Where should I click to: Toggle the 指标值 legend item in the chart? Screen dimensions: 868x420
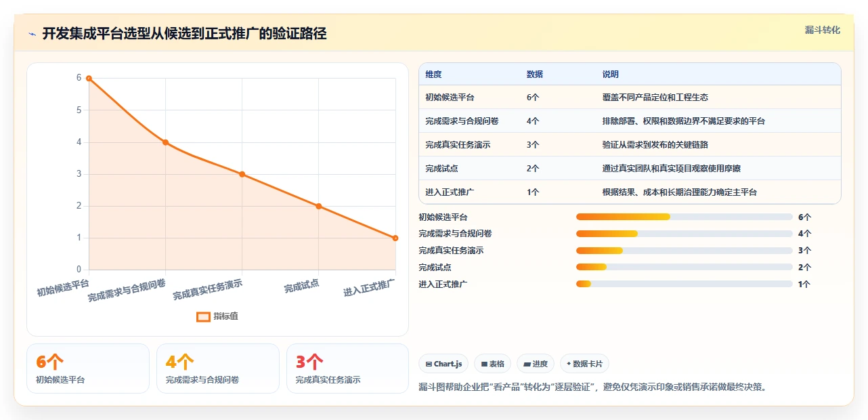[217, 316]
